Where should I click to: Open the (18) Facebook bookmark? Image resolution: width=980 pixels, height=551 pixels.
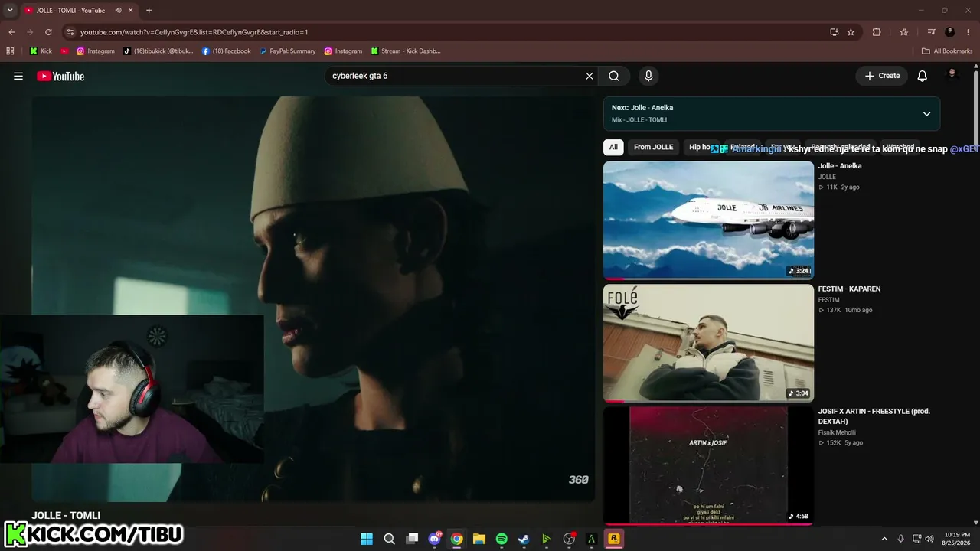coord(226,51)
